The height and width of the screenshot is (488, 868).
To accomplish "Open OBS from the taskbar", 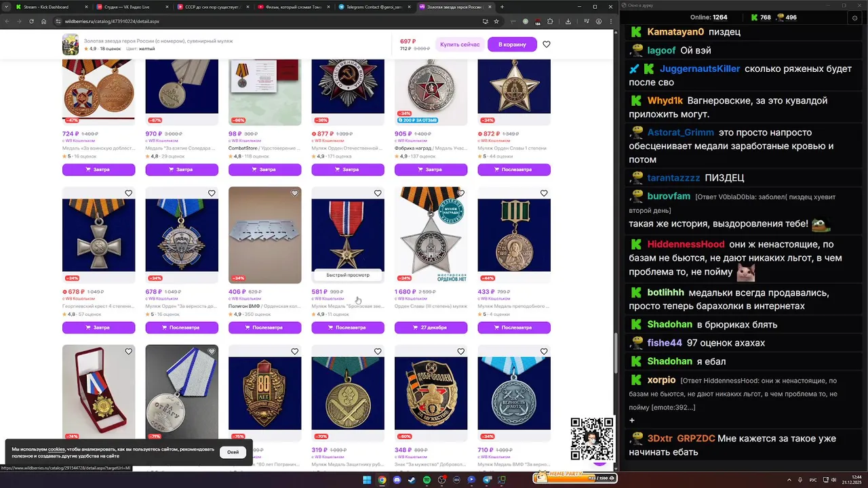I will pyautogui.click(x=441, y=480).
